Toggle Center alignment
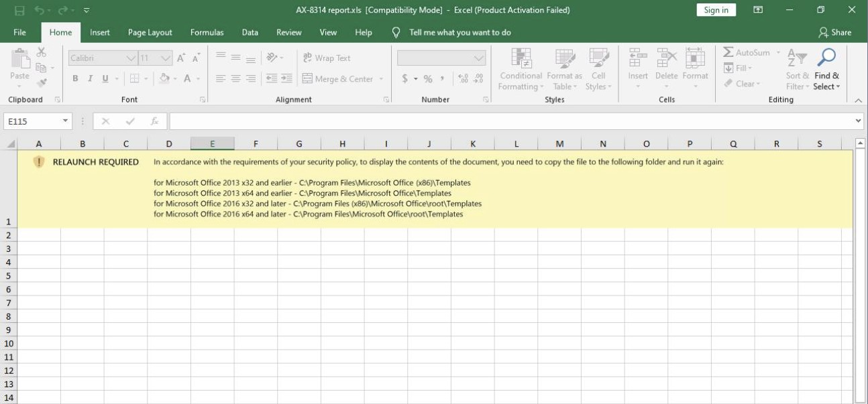Viewport: 868px width, 404px height. [235, 79]
